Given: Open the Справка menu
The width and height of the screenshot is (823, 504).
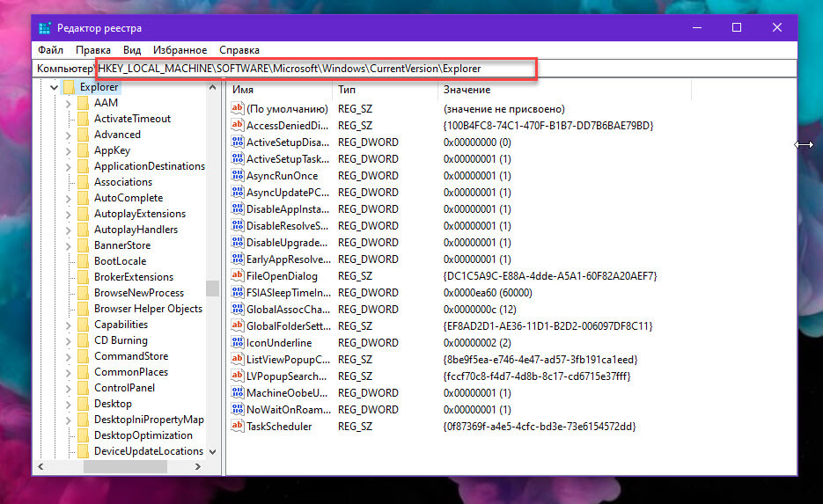Looking at the screenshot, I should coord(239,50).
